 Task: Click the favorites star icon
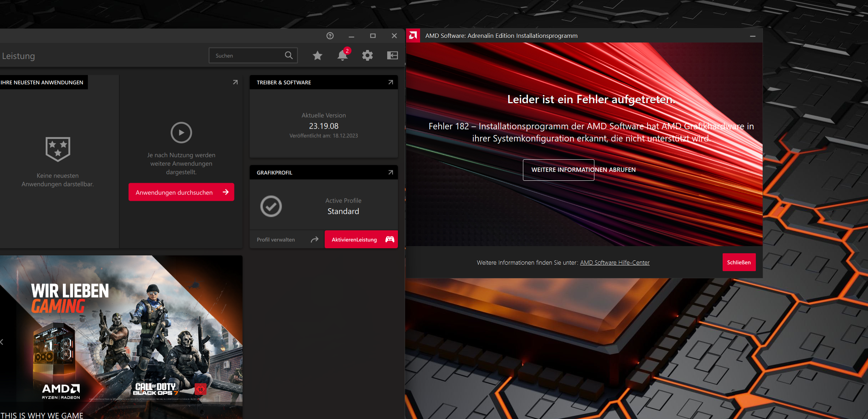(317, 55)
